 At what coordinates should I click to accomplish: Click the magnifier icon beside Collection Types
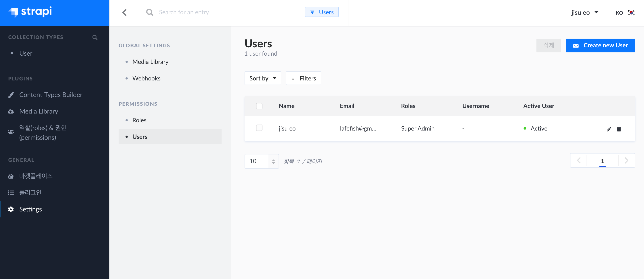[95, 37]
